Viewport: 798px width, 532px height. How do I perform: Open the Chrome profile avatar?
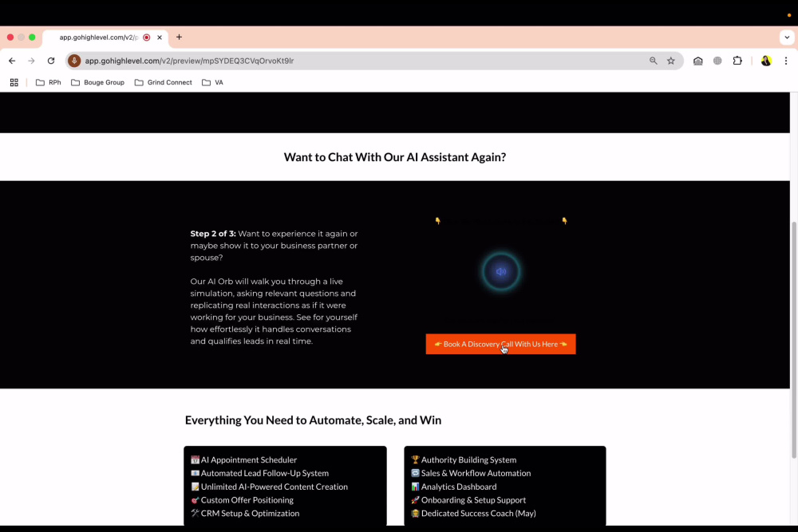(x=766, y=61)
